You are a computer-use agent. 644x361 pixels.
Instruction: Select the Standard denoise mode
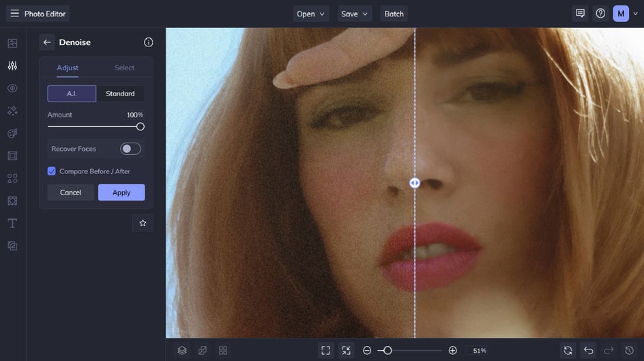120,93
